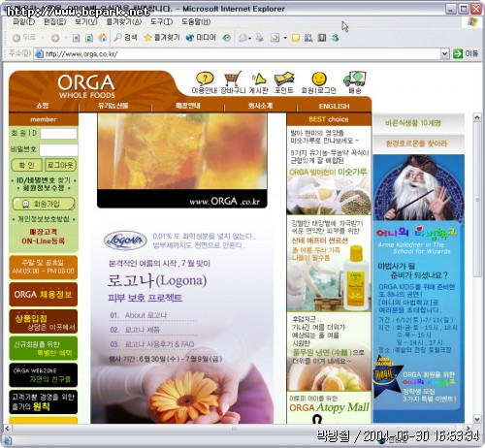Click the Home icon in toolbar
The width and height of the screenshot is (485, 448).
point(103,38)
